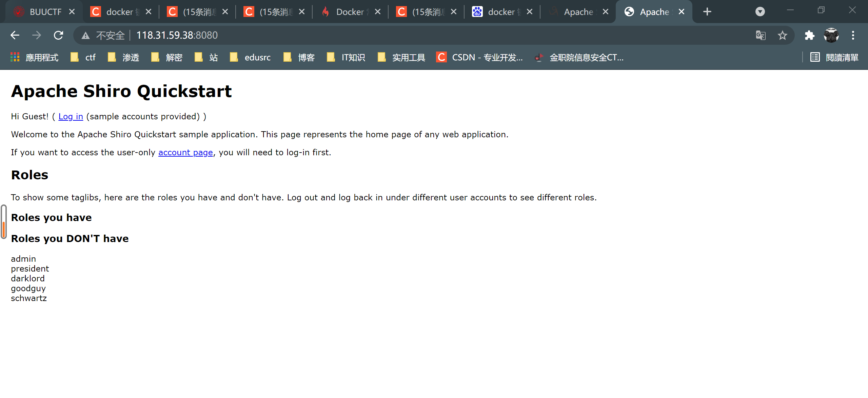Screen dimensions: 868x398
Task: Open the IT知识 bookmark folder
Action: point(346,57)
